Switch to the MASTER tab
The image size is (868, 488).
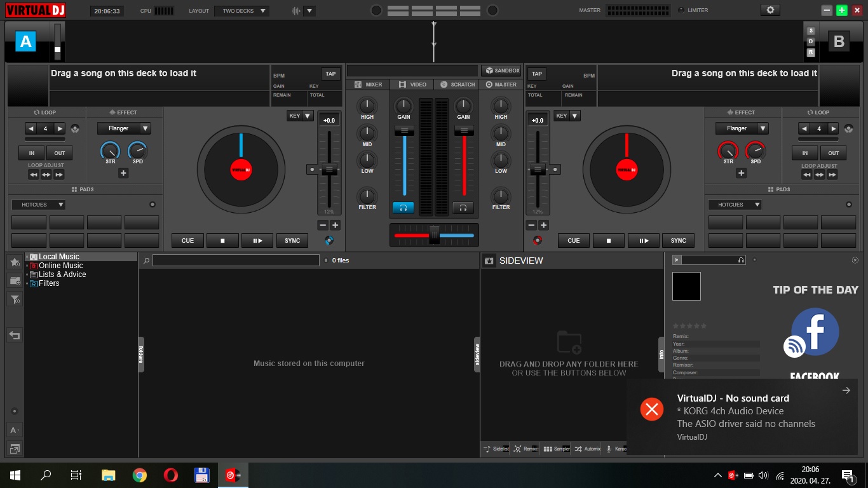pyautogui.click(x=500, y=85)
